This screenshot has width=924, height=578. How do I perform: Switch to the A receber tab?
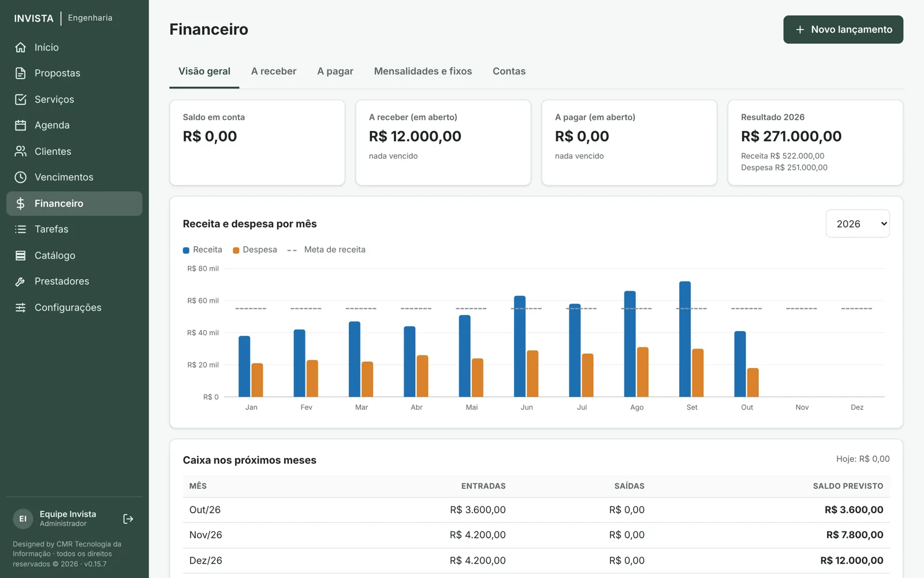pyautogui.click(x=274, y=71)
